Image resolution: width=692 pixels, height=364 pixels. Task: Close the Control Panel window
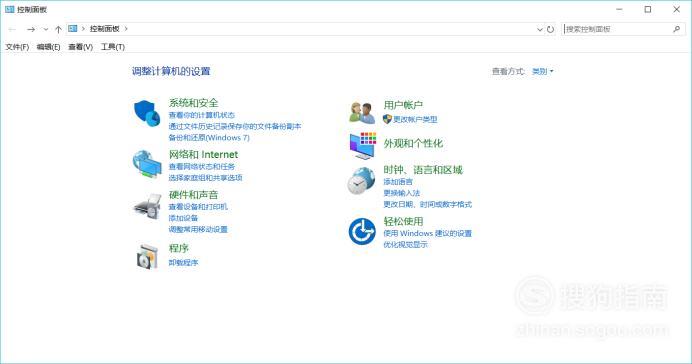[x=677, y=9]
